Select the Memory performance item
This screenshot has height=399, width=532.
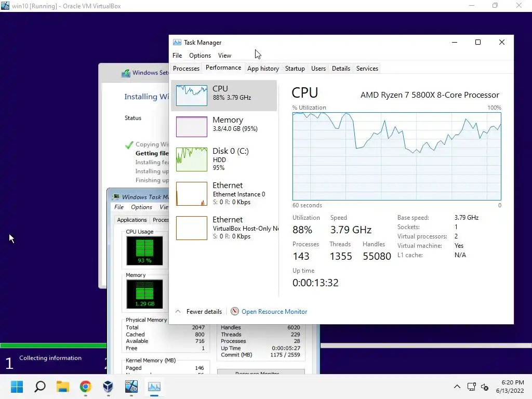pos(224,127)
